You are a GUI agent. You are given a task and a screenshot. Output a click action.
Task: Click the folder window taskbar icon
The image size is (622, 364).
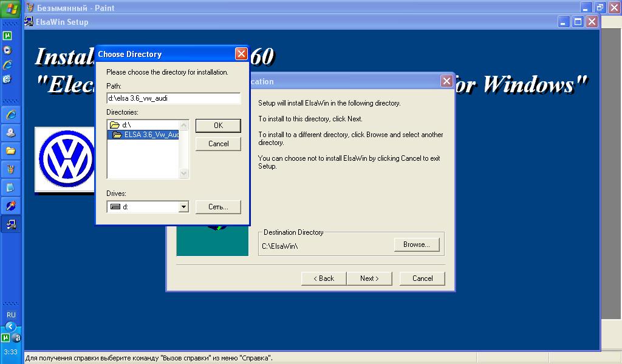(x=11, y=150)
